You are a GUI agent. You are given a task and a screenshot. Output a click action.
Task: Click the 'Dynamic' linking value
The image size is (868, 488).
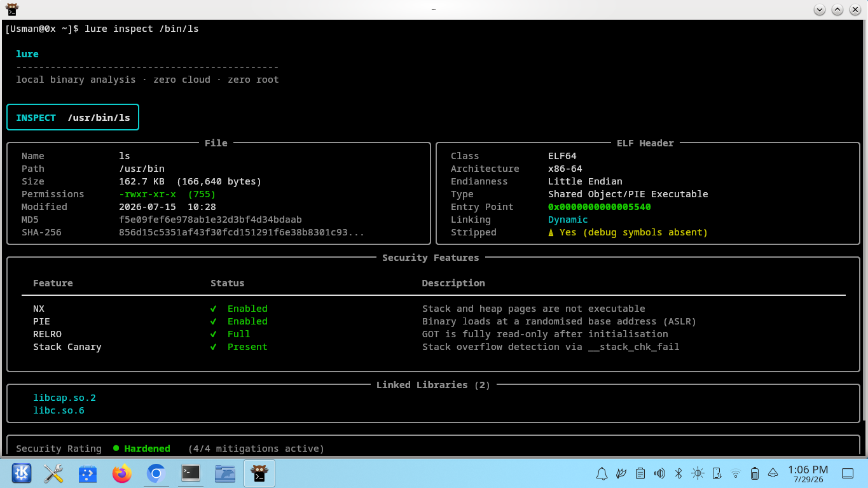point(568,220)
